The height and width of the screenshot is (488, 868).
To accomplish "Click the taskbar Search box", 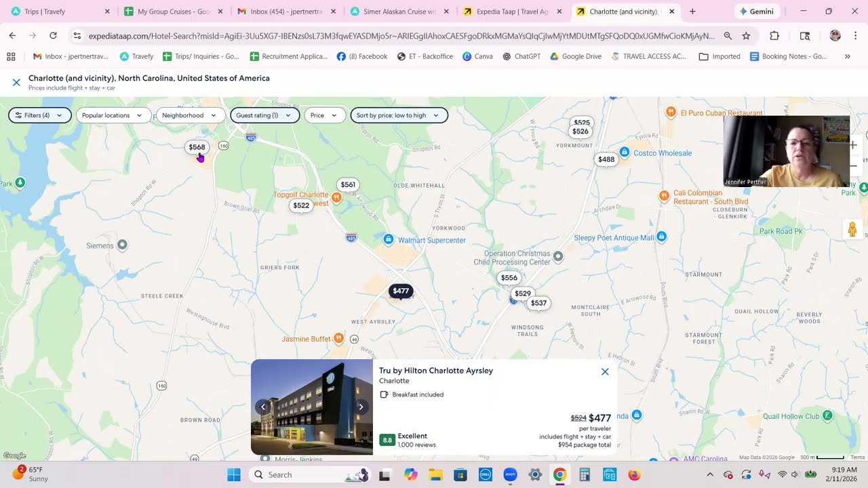I will [309, 474].
